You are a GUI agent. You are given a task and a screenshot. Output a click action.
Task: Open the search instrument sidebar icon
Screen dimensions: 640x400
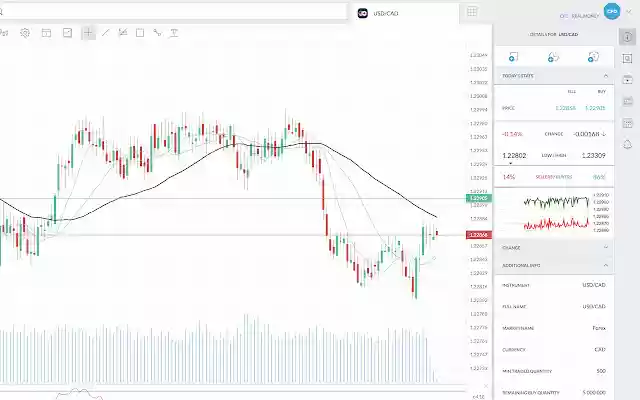pyautogui.click(x=627, y=59)
